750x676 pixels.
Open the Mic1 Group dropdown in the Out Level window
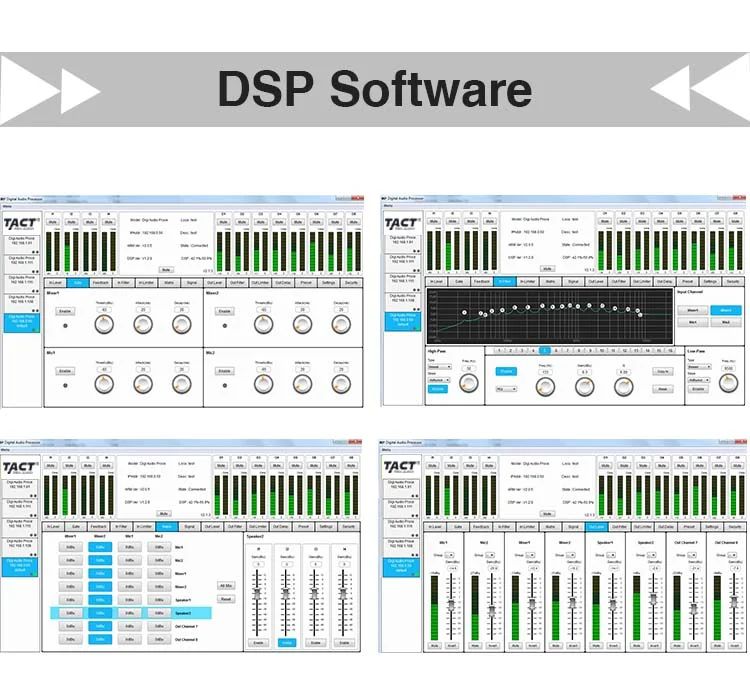pyautogui.click(x=447, y=554)
